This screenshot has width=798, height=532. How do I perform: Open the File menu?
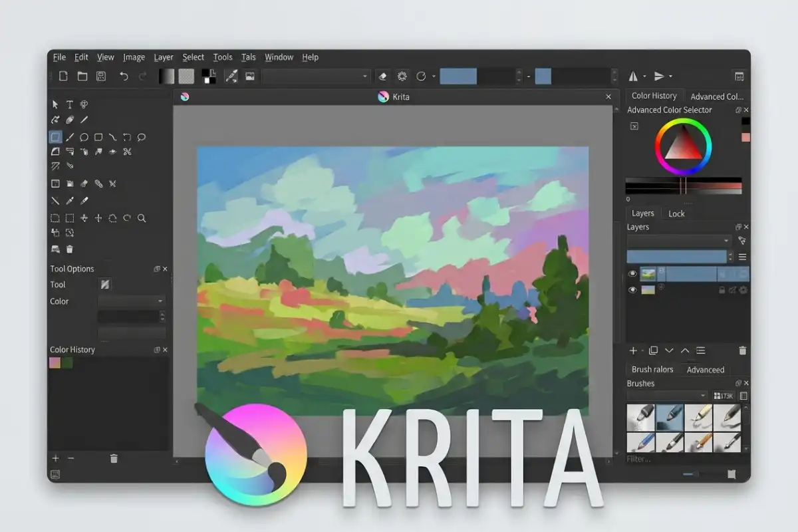coord(59,57)
